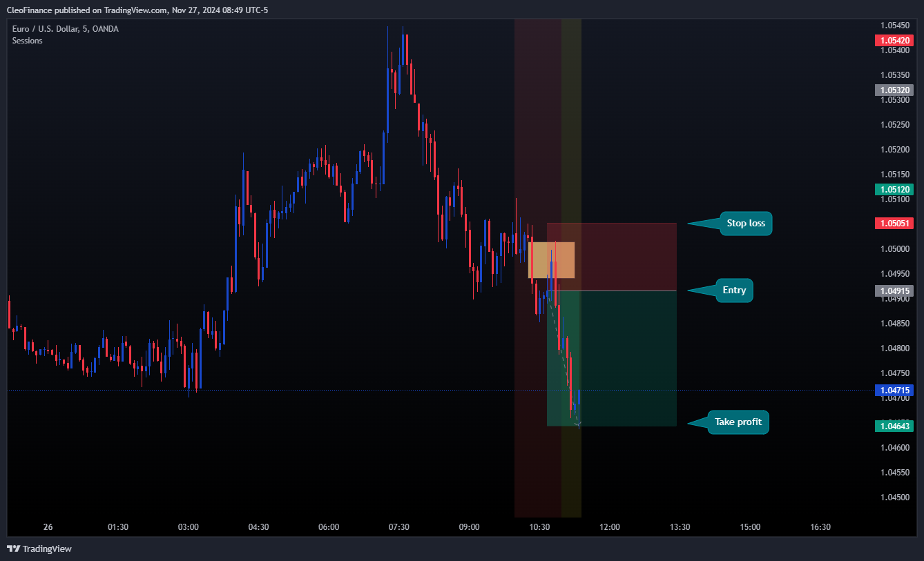Click the 1.05150 price axis label
This screenshot has width=924, height=561.
[894, 174]
